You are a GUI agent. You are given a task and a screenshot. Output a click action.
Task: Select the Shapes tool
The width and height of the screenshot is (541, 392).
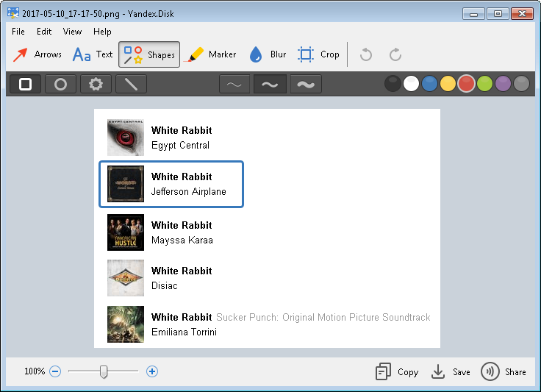(149, 54)
